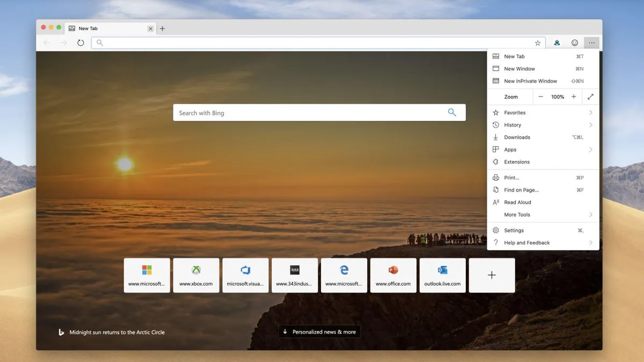
Task: Open New InPrivate Window
Action: 530,80
